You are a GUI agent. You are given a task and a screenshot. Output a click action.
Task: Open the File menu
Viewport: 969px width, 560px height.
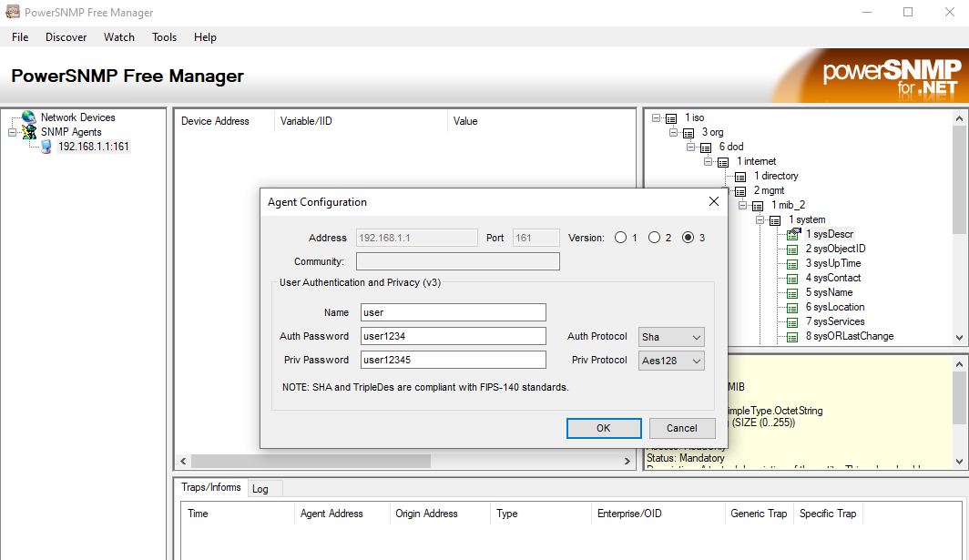(x=20, y=37)
